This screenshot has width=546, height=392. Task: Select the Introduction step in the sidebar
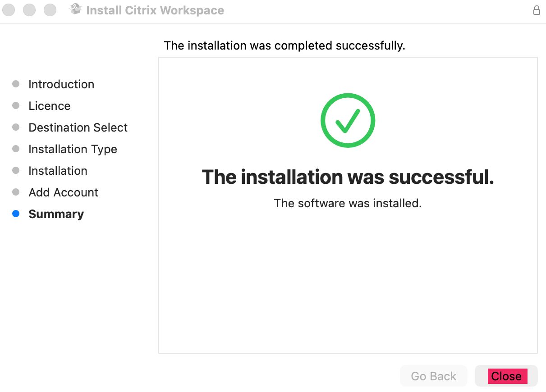tap(61, 84)
